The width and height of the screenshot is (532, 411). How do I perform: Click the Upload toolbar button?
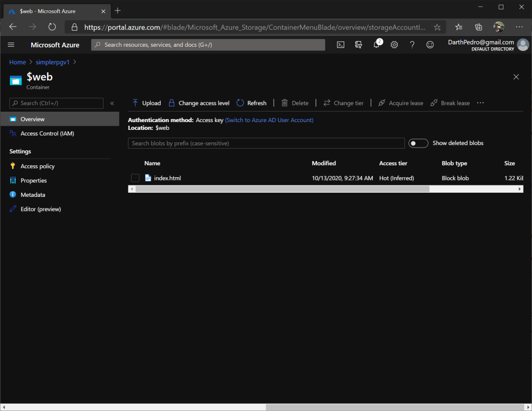pos(146,103)
